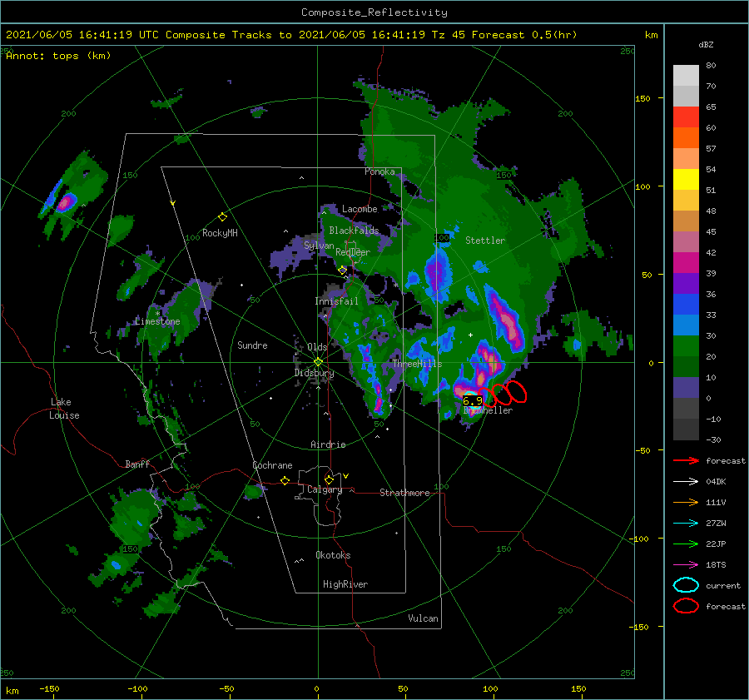Click the Sundre label
Viewport: 749px width, 700px height.
pos(253,345)
